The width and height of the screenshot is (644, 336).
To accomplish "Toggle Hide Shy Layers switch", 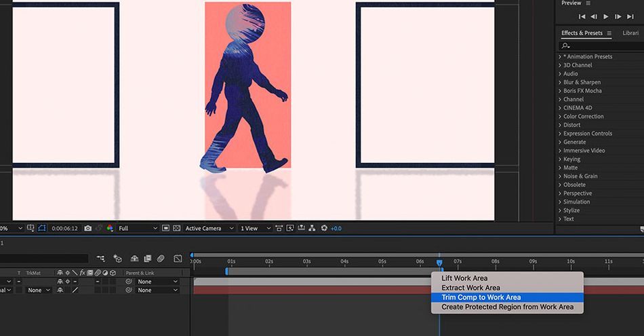I will (134, 258).
